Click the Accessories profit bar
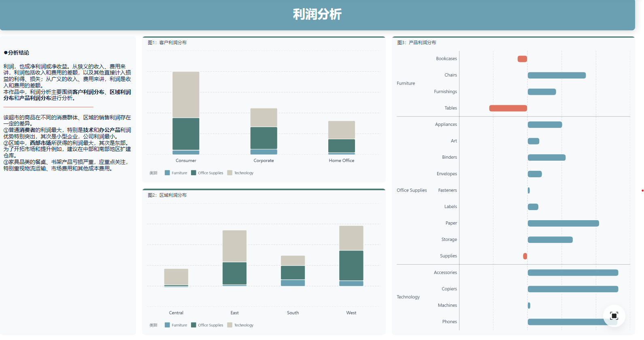The height and width of the screenshot is (340, 644). tap(573, 273)
